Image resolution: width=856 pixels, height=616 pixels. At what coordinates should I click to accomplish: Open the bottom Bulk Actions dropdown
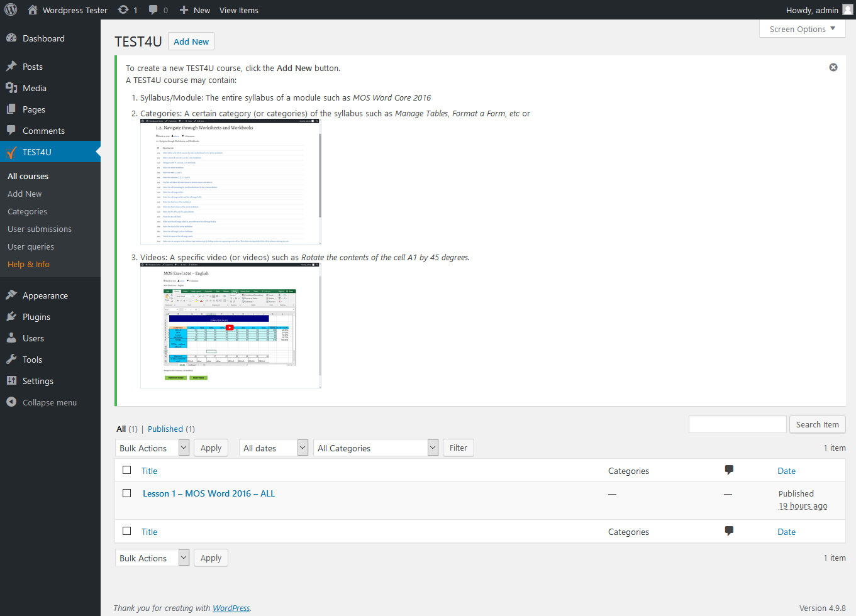coord(153,558)
